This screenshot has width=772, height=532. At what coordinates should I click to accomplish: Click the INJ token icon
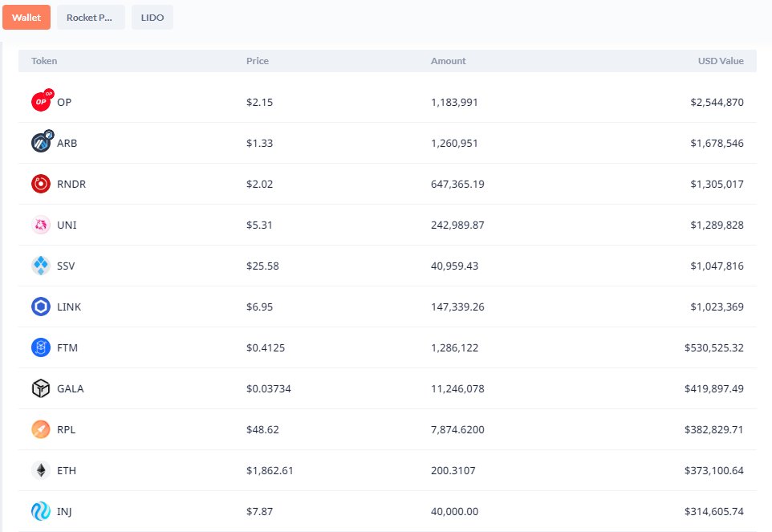tap(41, 511)
